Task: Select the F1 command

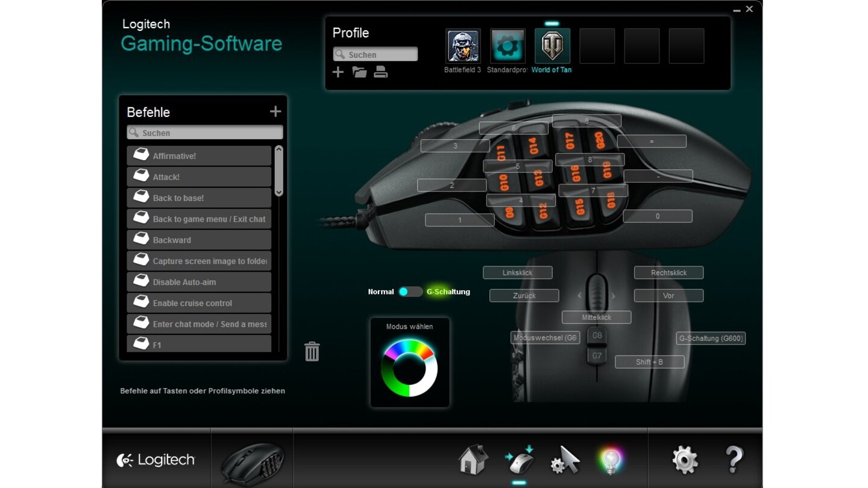Action: (199, 344)
